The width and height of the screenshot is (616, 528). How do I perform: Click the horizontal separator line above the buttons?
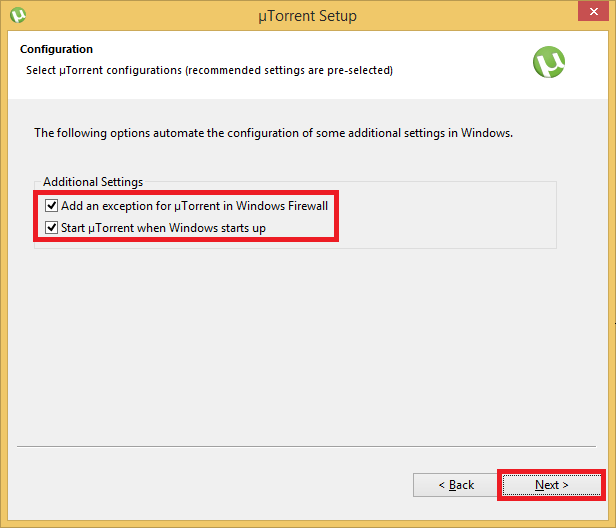coord(300,445)
